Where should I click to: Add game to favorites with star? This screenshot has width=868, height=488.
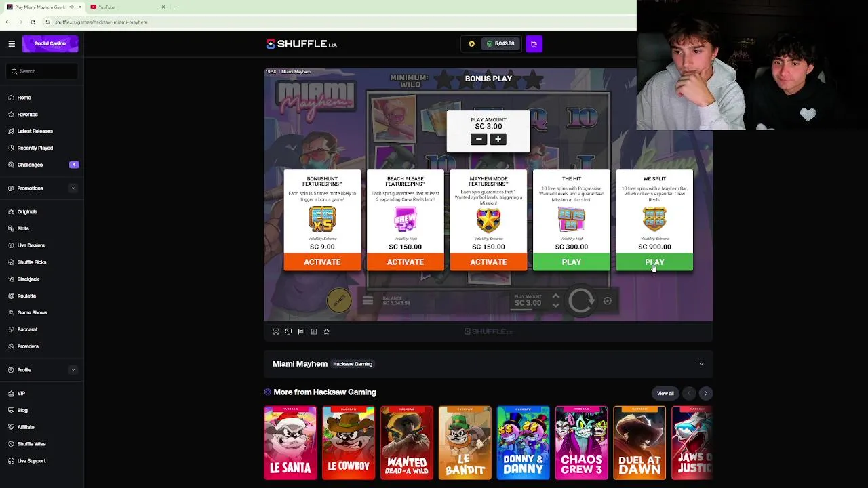326,331
